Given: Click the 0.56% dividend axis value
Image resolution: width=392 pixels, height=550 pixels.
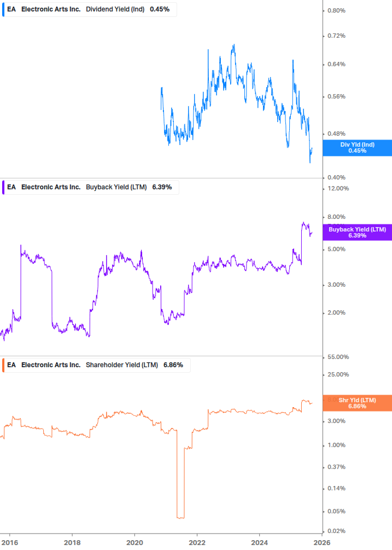Looking at the screenshot, I should pyautogui.click(x=336, y=96).
